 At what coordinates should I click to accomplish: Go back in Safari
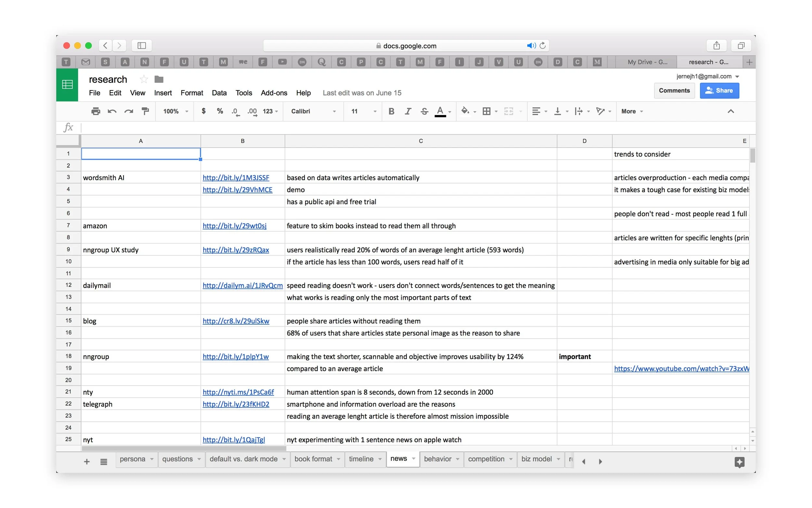pos(105,46)
